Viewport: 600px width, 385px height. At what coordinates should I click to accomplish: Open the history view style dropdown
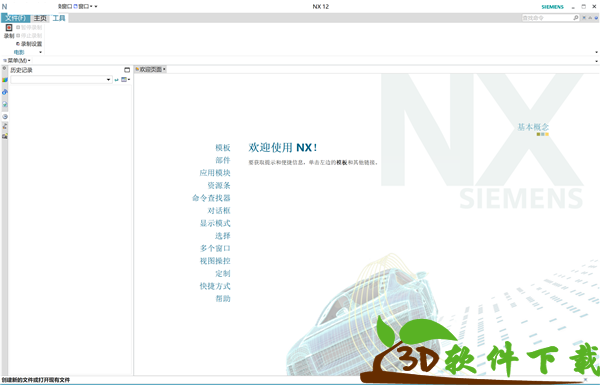[x=126, y=80]
